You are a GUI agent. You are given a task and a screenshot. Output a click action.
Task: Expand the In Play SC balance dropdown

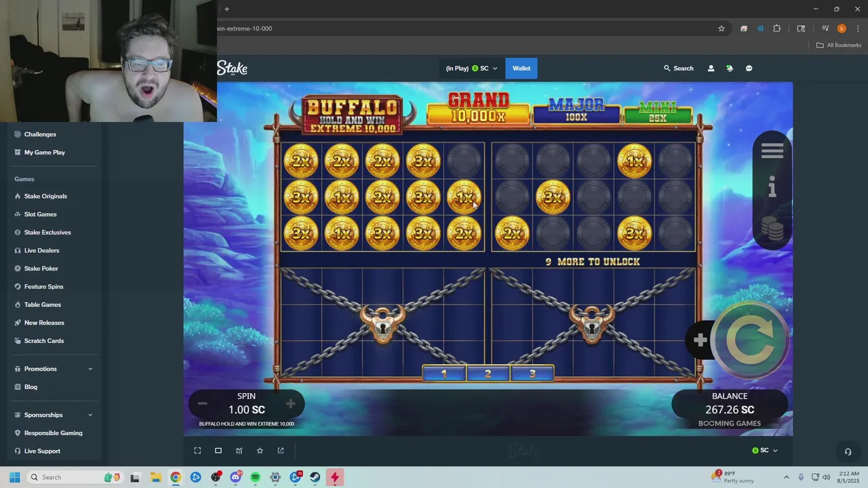pyautogui.click(x=471, y=68)
